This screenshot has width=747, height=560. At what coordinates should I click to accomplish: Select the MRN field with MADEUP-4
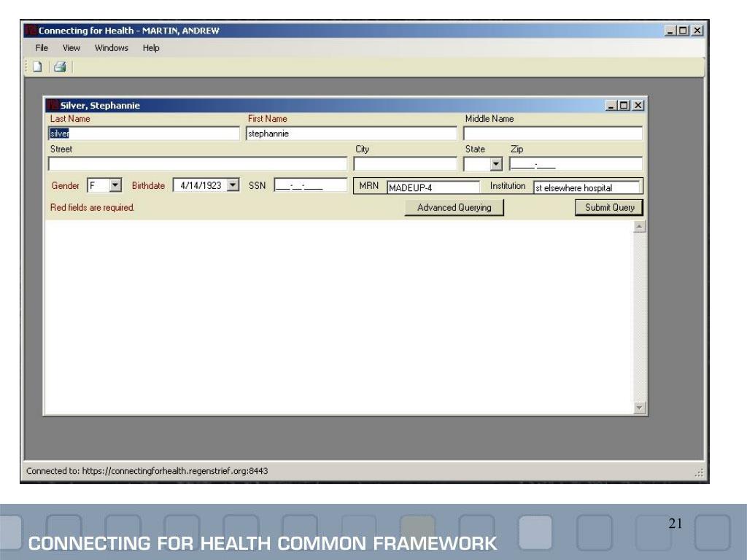coord(433,187)
